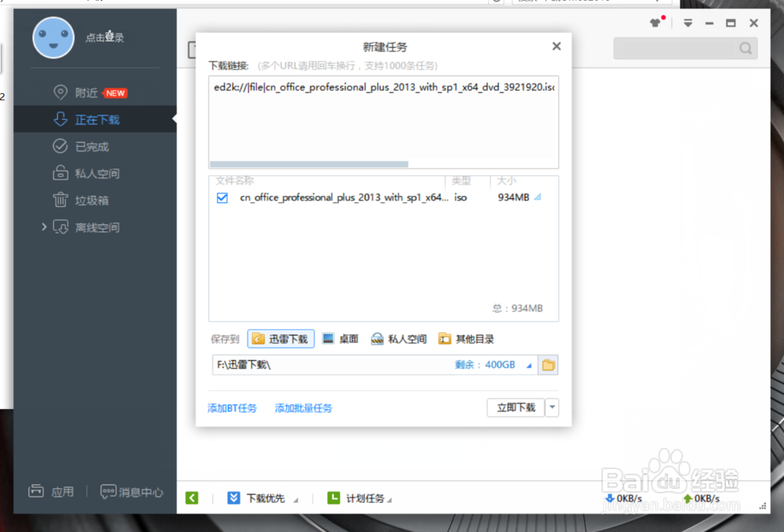Click the 总：934MB total size text
Viewport: 784px width, 532px height.
point(517,308)
